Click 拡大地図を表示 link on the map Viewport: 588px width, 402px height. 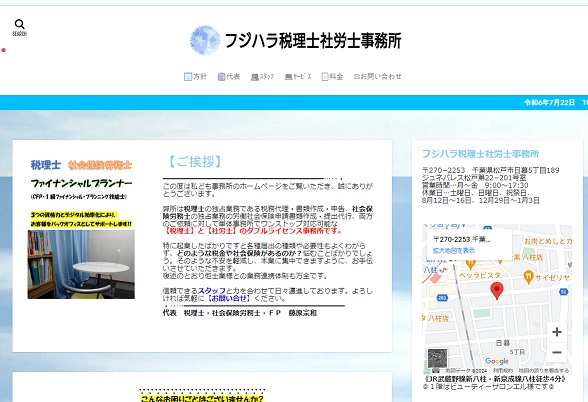tap(454, 250)
